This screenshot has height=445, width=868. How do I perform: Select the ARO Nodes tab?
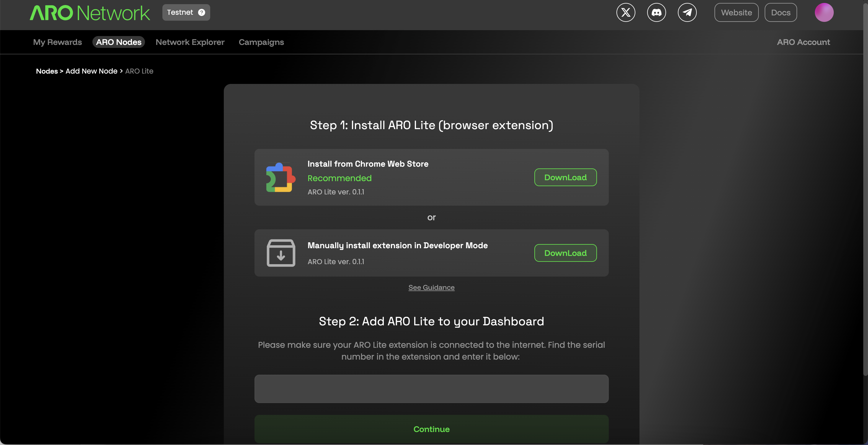tap(119, 42)
